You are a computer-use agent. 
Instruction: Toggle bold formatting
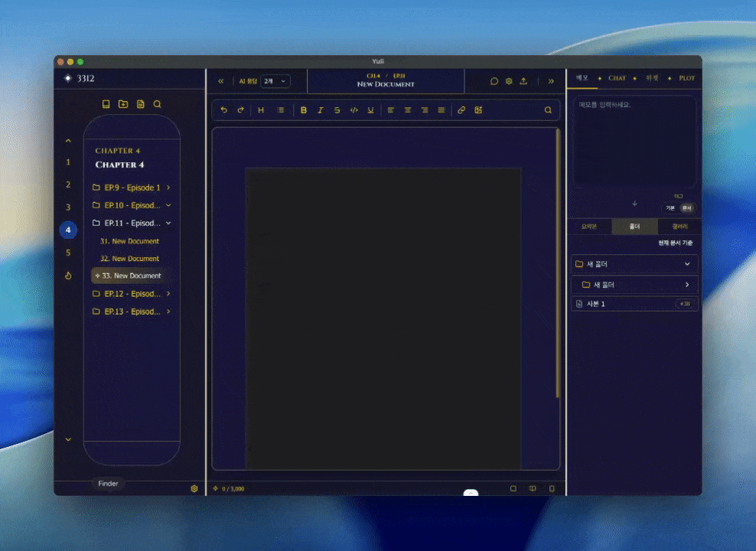[303, 110]
